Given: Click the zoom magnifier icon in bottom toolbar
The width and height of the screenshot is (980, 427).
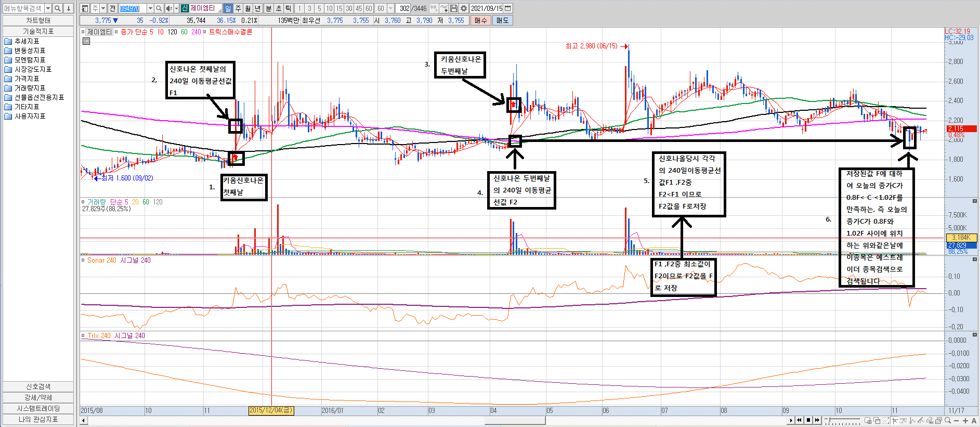Looking at the screenshot, I should 948,420.
